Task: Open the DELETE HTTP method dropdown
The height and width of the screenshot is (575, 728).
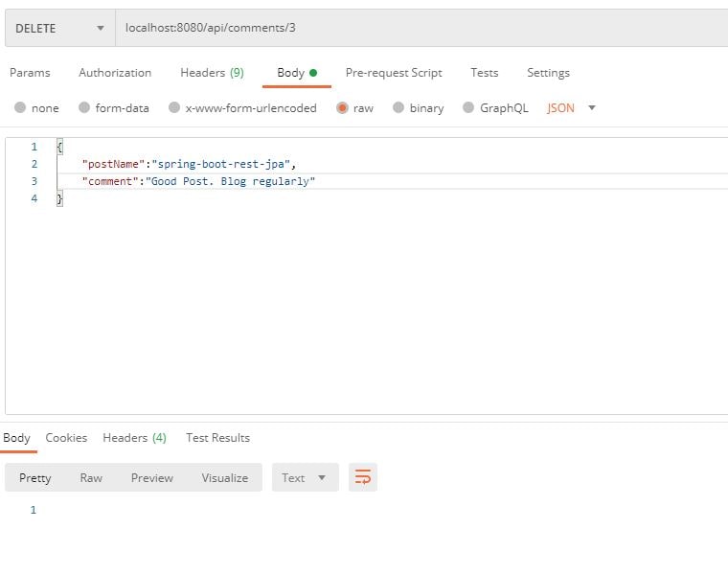Action: [60, 28]
